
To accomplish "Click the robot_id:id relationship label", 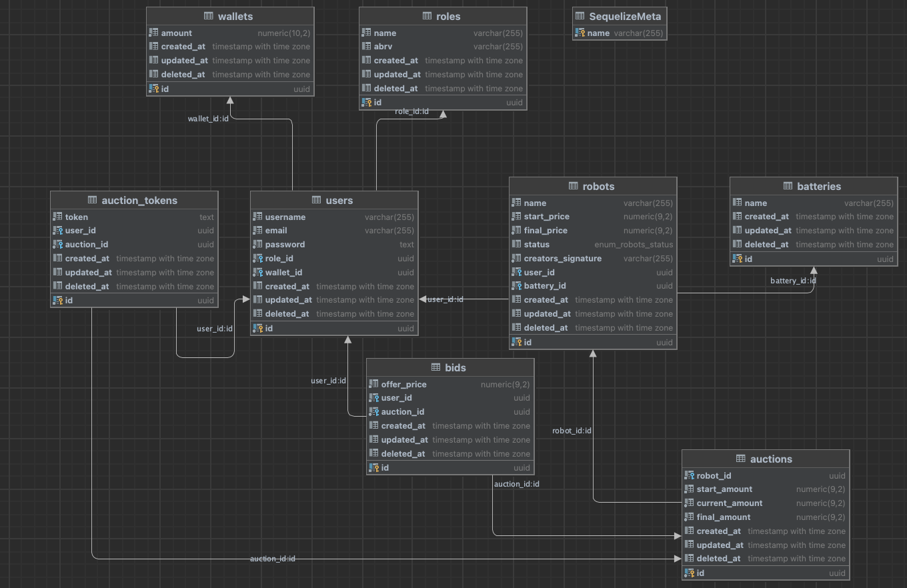I will 572,431.
